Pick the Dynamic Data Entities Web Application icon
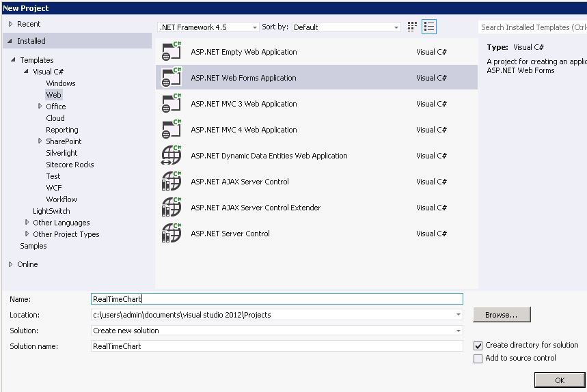 click(171, 156)
